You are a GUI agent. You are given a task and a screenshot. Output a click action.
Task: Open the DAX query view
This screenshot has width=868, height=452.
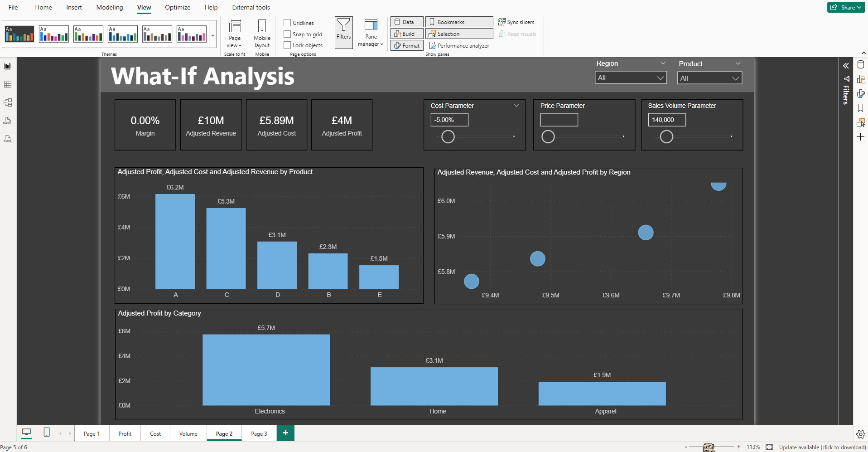tap(7, 120)
